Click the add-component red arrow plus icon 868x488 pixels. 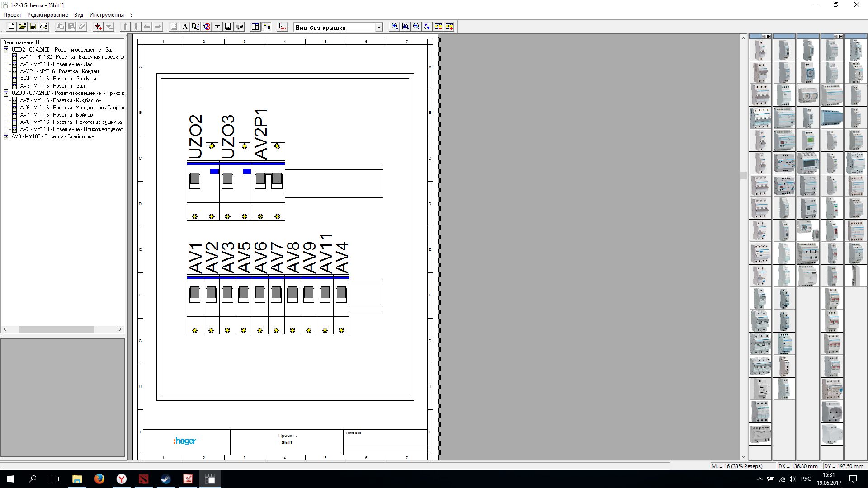pos(98,27)
